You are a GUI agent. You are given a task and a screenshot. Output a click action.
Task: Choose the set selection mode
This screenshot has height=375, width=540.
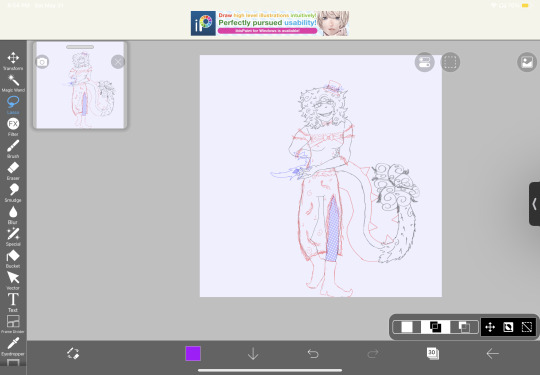tap(407, 327)
